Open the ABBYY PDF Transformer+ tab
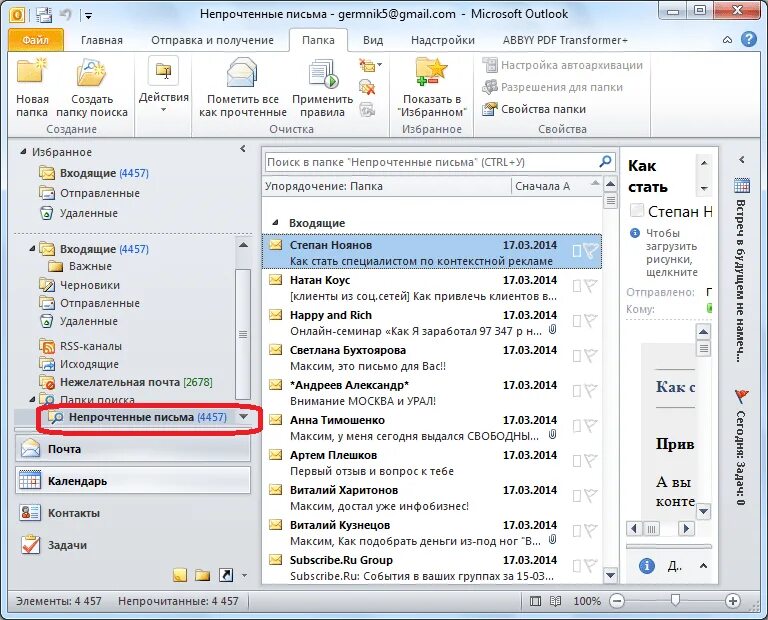 (565, 40)
